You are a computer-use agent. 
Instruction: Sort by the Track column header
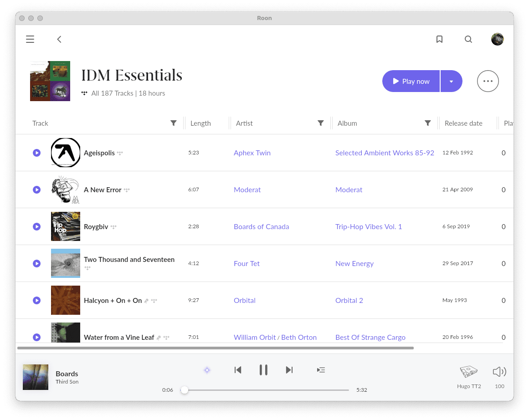tap(40, 123)
